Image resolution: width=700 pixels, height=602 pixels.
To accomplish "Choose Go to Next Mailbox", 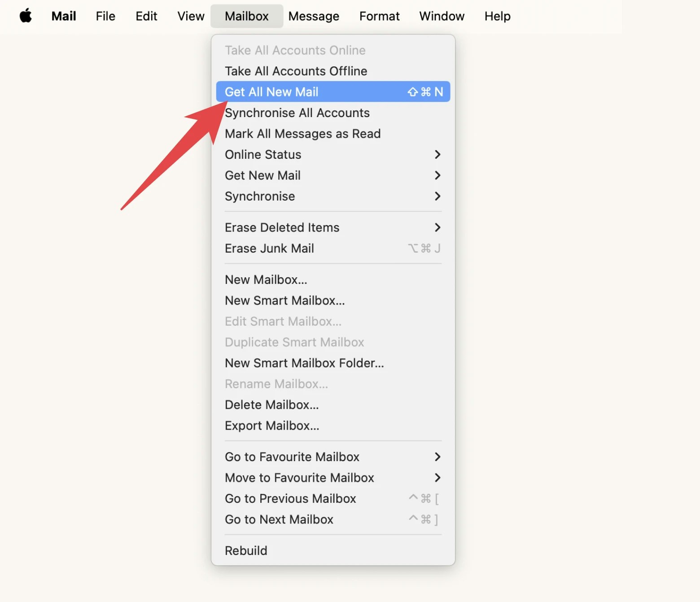I will tap(333, 519).
